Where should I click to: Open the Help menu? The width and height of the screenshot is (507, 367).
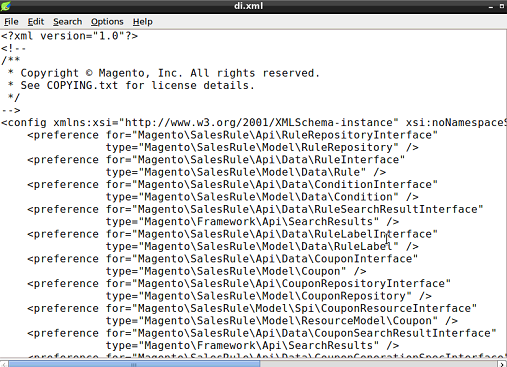[143, 22]
